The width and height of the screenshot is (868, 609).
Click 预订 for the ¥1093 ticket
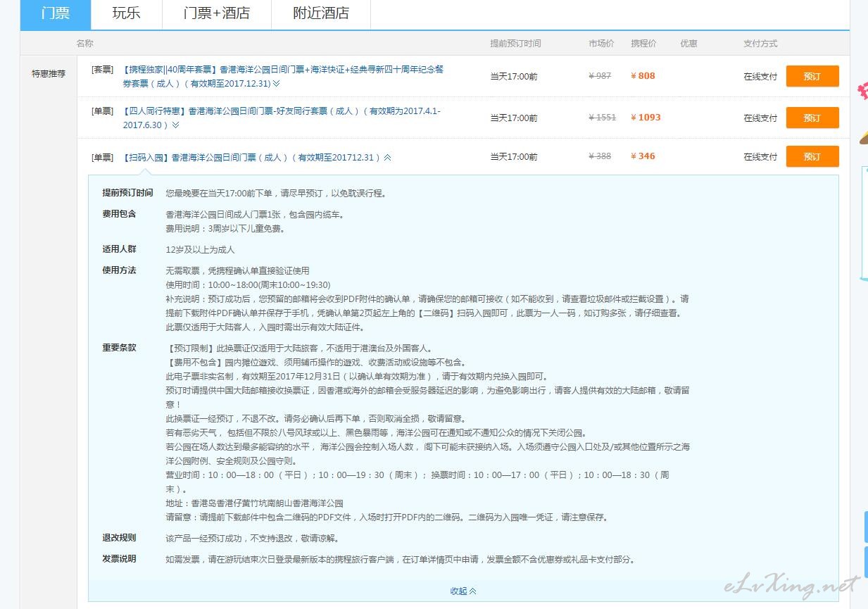tap(812, 118)
